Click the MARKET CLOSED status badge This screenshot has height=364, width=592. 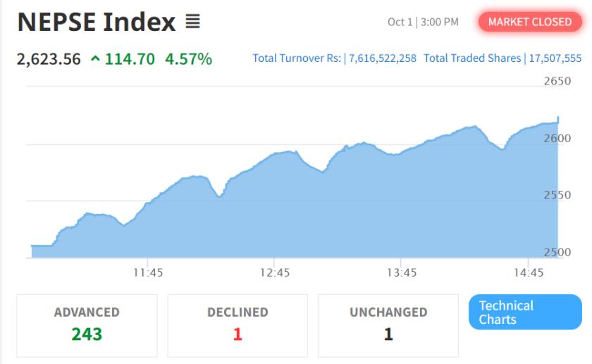pyautogui.click(x=529, y=22)
